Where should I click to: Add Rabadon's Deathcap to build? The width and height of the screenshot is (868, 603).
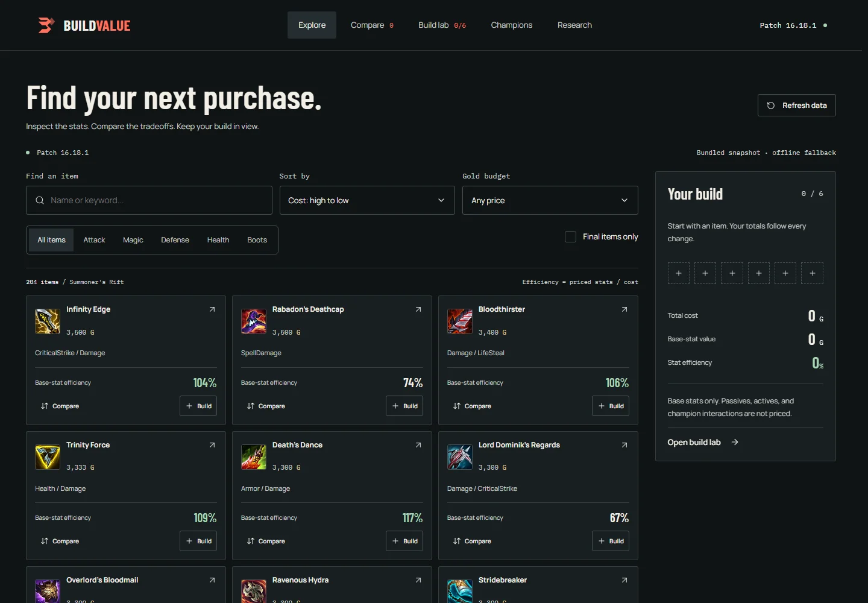404,406
